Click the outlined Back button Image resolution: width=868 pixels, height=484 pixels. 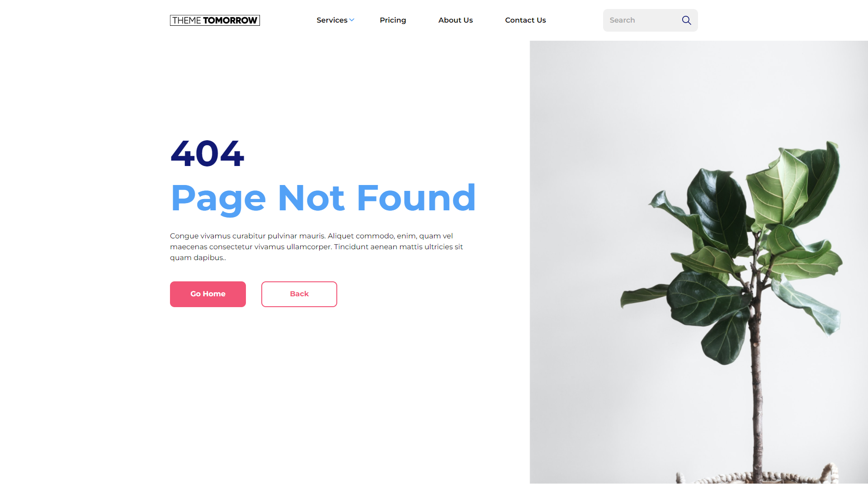(299, 294)
